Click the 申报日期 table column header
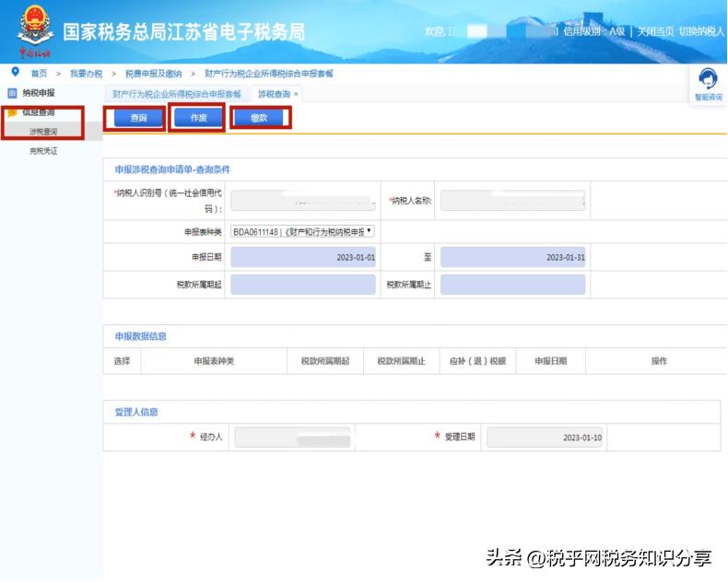This screenshot has width=728, height=583. point(551,361)
